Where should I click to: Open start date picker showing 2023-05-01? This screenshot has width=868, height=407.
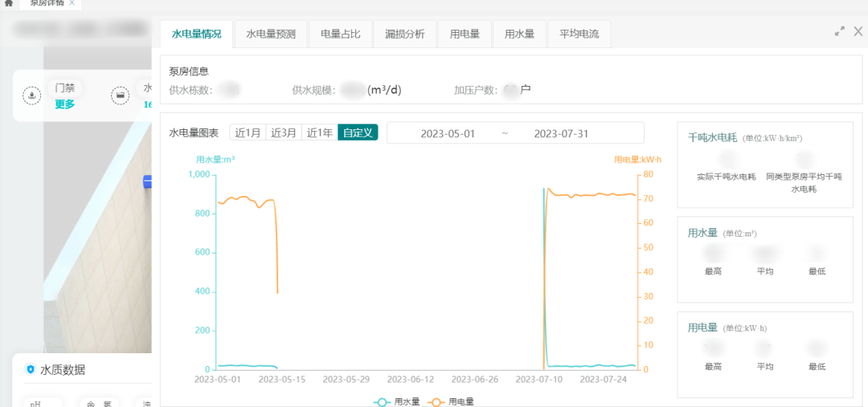(448, 133)
